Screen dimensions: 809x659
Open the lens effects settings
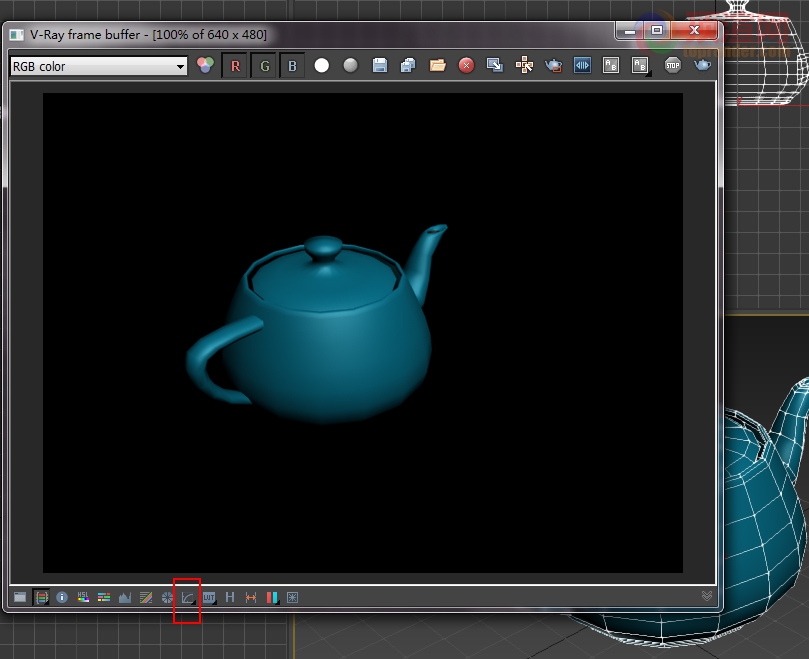coord(293,597)
